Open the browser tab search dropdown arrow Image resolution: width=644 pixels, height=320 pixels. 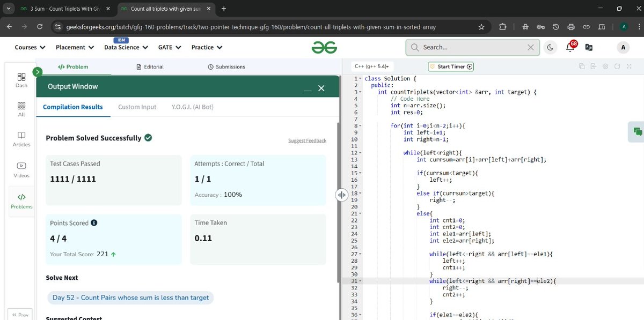click(x=9, y=9)
